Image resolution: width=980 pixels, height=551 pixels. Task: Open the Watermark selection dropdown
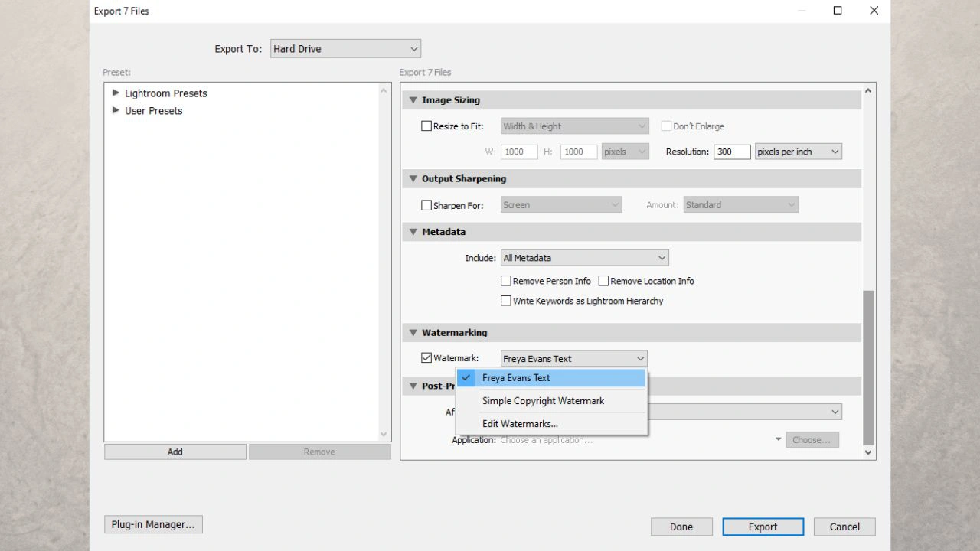point(574,358)
